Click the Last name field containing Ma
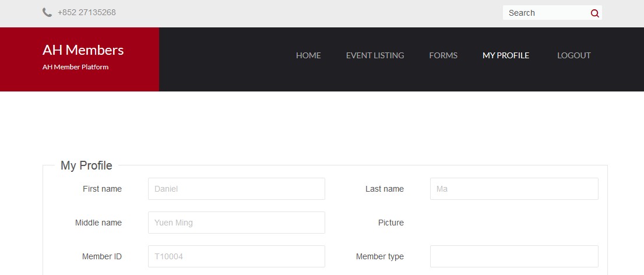This screenshot has width=644, height=275. pos(514,189)
